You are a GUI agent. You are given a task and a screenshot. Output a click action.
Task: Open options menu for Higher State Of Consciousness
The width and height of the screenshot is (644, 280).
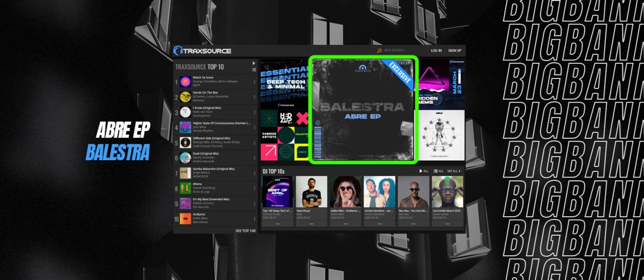coord(255,128)
